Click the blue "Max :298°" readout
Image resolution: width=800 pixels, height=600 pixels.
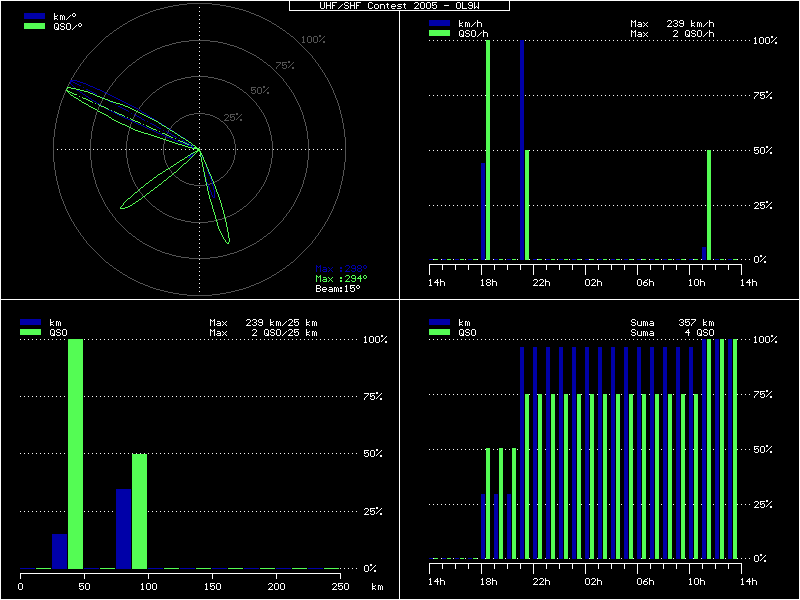point(341,269)
